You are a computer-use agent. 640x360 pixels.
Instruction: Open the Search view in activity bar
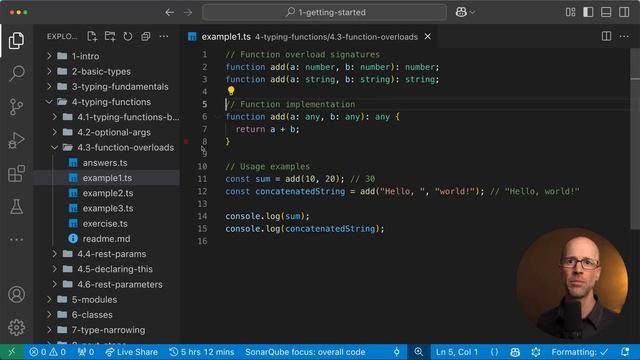tap(16, 73)
